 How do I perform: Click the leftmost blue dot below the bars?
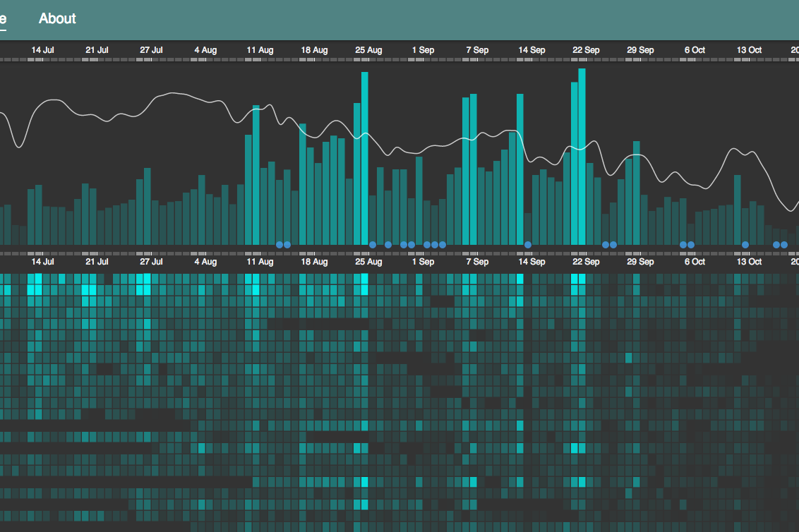click(280, 245)
